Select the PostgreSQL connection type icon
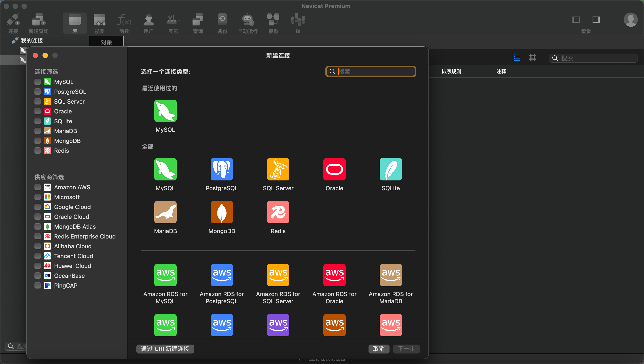Viewport: 644px width, 364px height. (x=222, y=169)
